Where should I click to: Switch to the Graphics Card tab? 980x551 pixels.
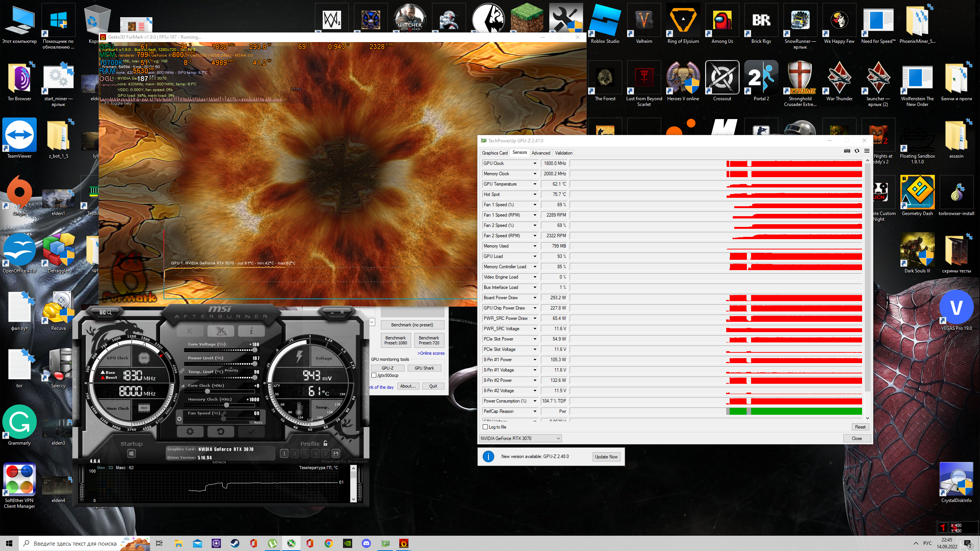pos(495,153)
